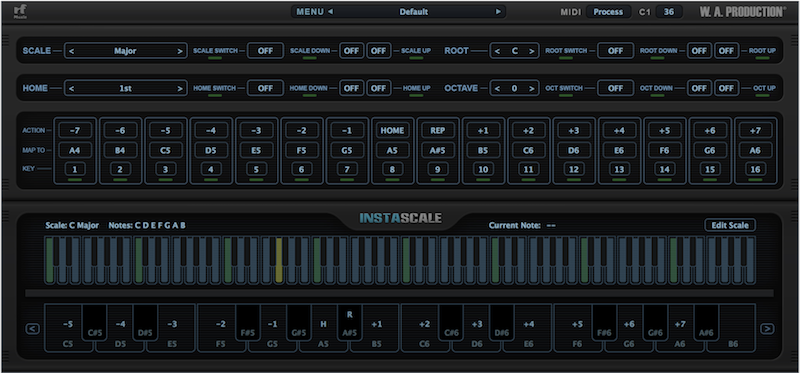Open Map To dropdown showing A4
Viewport: 800px width, 373px height.
(x=75, y=150)
